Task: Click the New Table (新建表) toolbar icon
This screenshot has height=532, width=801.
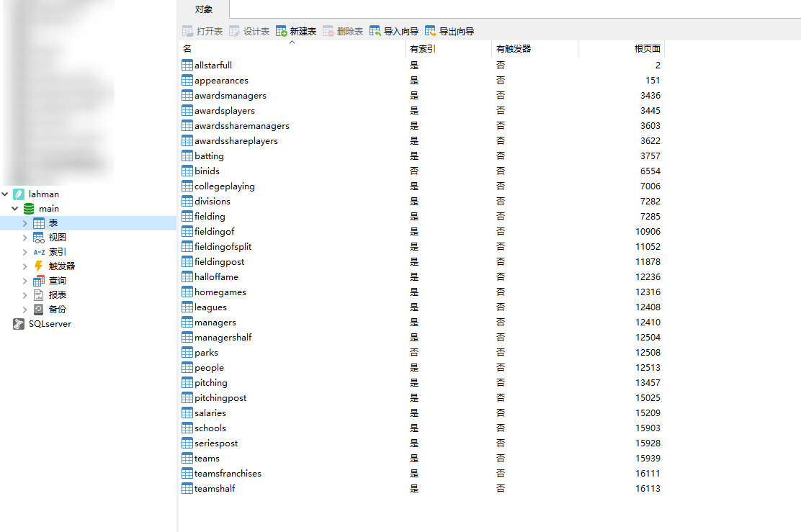Action: [x=282, y=31]
